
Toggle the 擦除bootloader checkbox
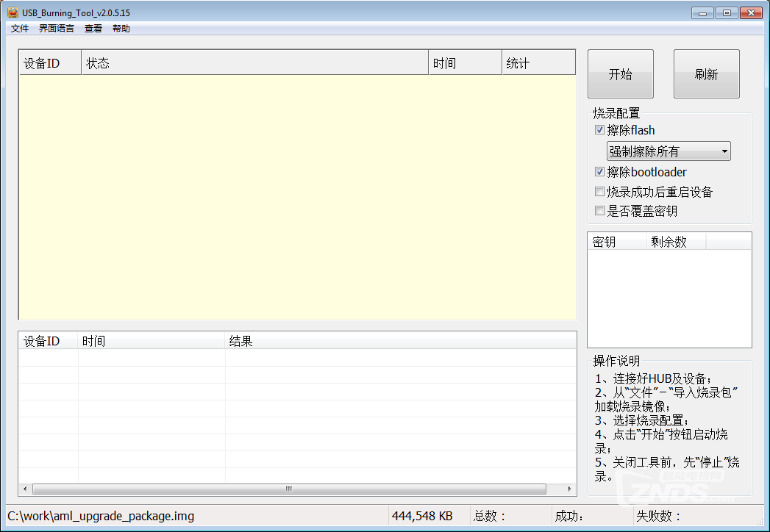click(x=599, y=171)
